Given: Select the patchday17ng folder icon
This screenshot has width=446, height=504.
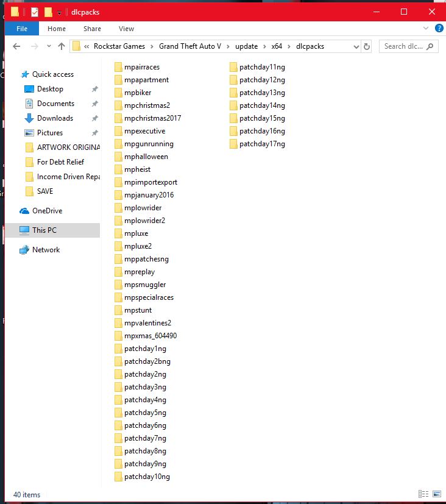Looking at the screenshot, I should [x=233, y=144].
